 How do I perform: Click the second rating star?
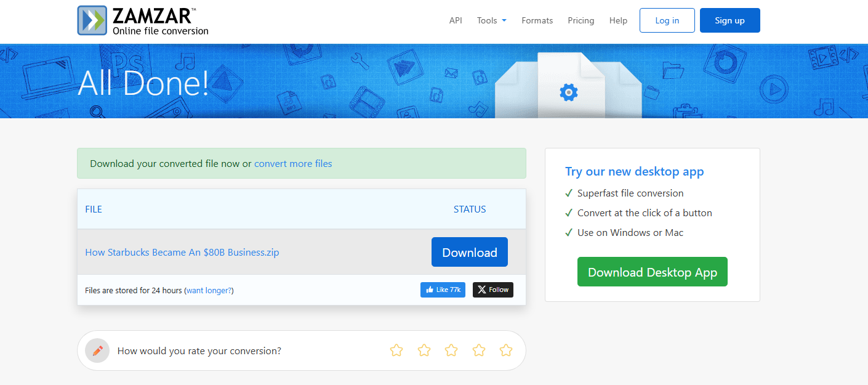coord(424,351)
